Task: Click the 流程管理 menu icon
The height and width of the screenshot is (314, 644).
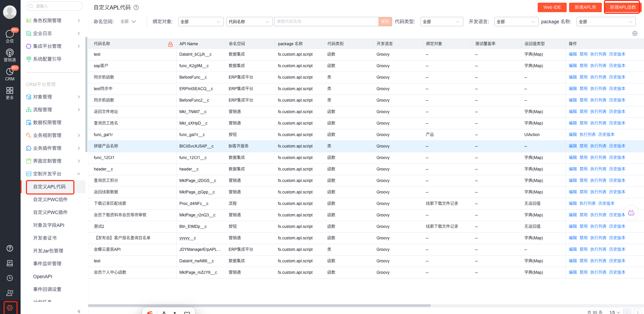Action: [x=29, y=110]
